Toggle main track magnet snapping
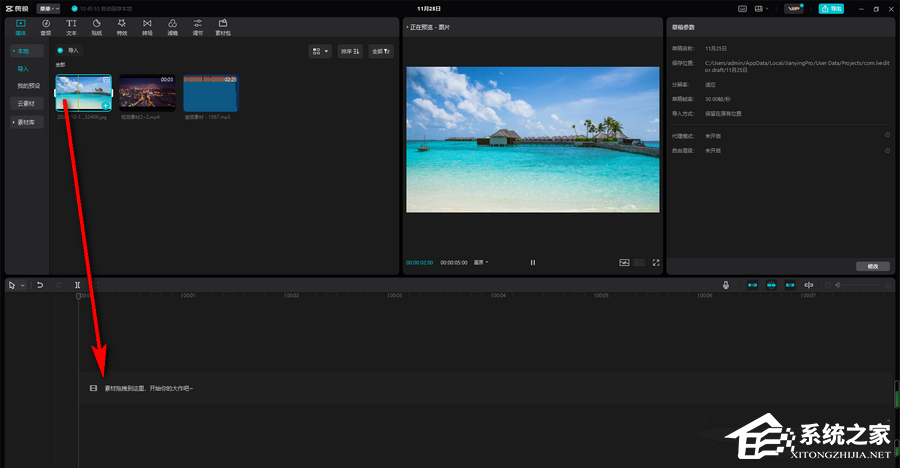The image size is (900, 468). 753,285
